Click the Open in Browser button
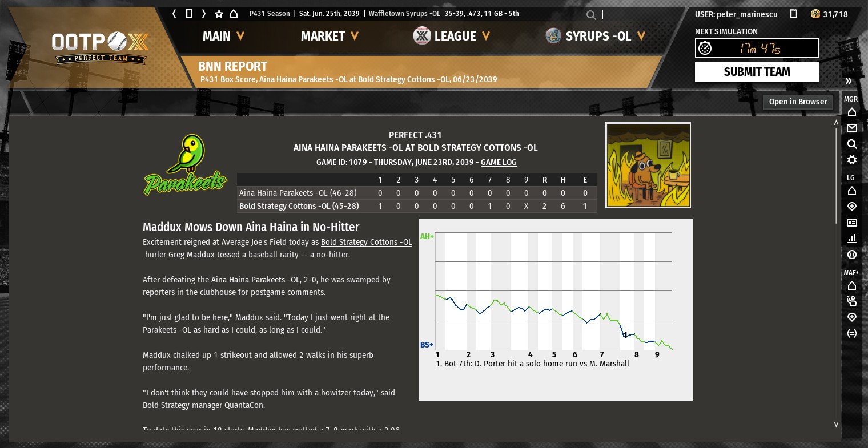868x448 pixels. (x=798, y=102)
